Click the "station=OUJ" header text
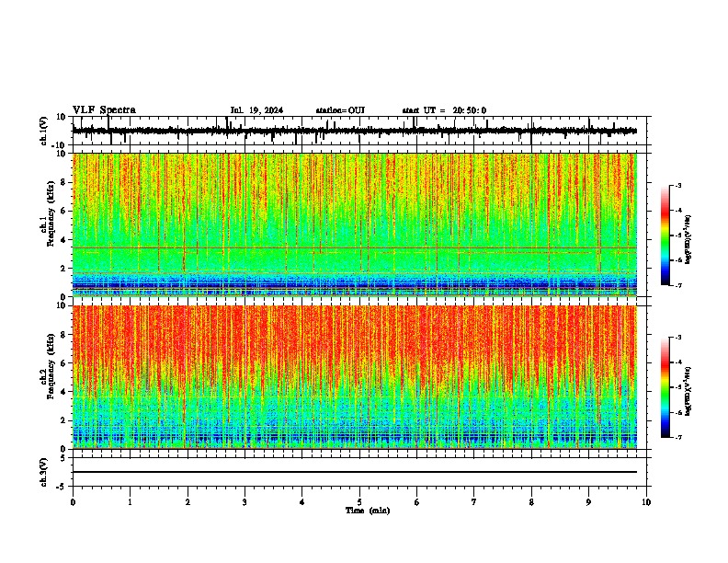This screenshot has height=563, width=728. click(x=340, y=110)
